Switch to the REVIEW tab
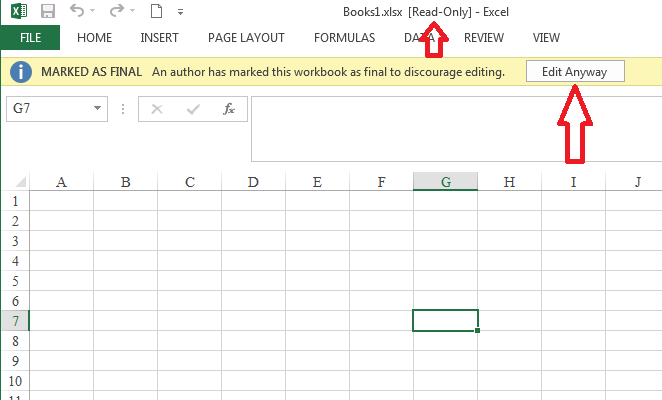 click(484, 38)
